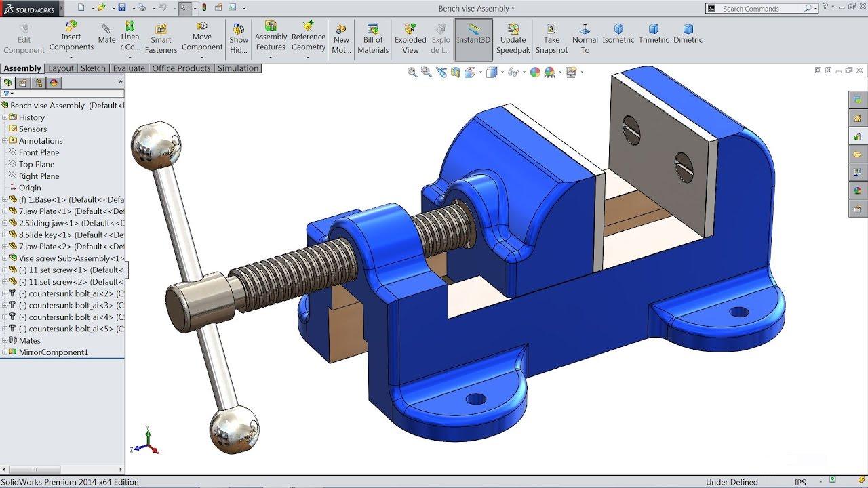The image size is (868, 488).
Task: Switch to the Sketch tab
Action: [93, 68]
